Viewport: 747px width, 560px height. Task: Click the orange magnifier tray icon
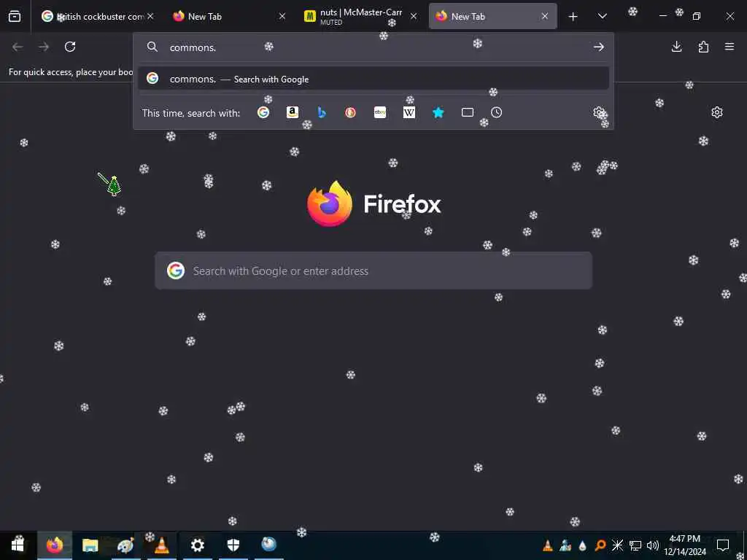[600, 545]
